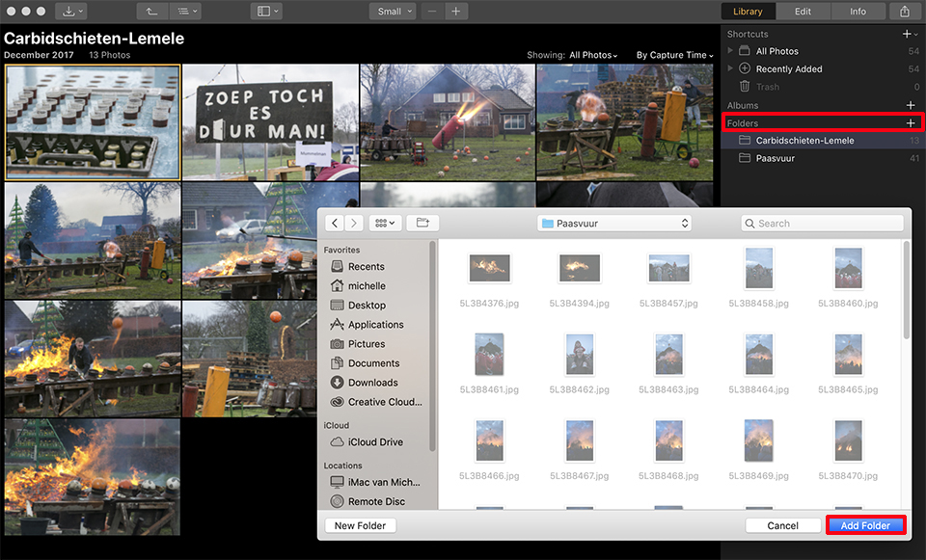Open the list view options icon

click(185, 12)
